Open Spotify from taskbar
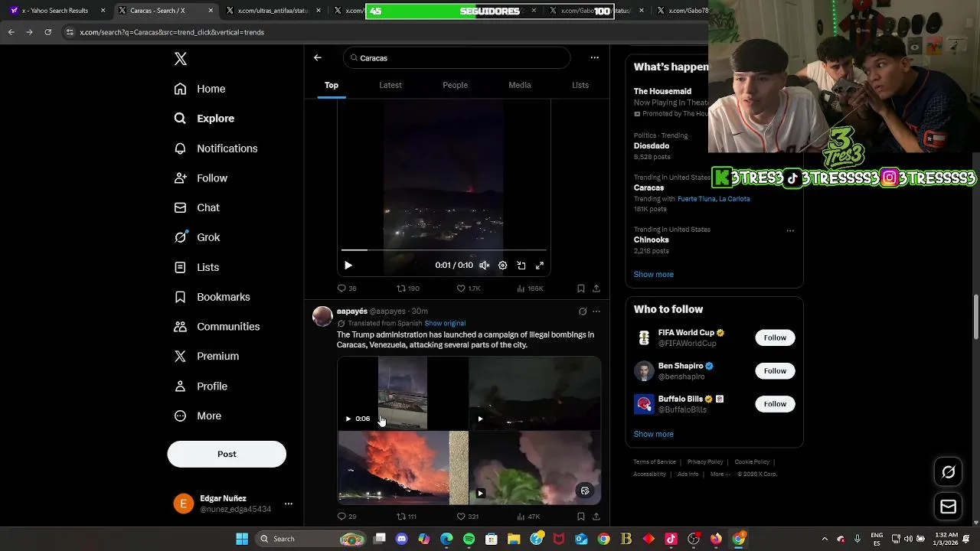This screenshot has width=980, height=551. 469,539
